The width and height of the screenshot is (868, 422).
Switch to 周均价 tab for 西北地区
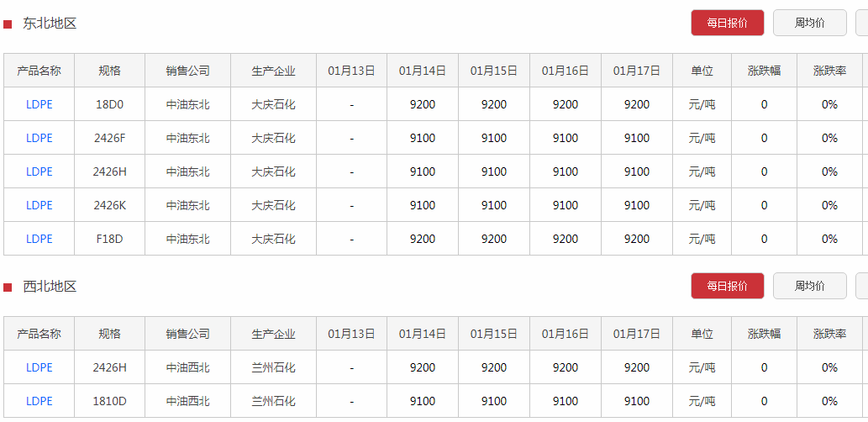809,286
